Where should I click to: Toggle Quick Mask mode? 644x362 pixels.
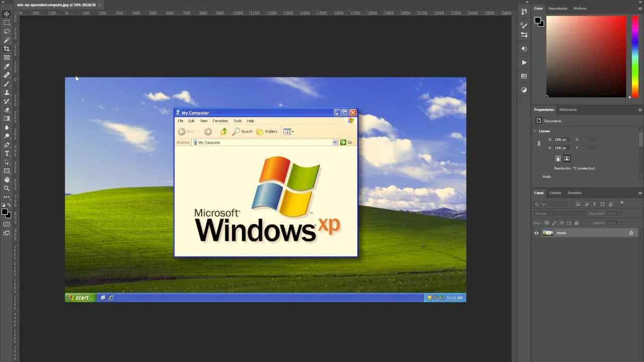pos(7,224)
